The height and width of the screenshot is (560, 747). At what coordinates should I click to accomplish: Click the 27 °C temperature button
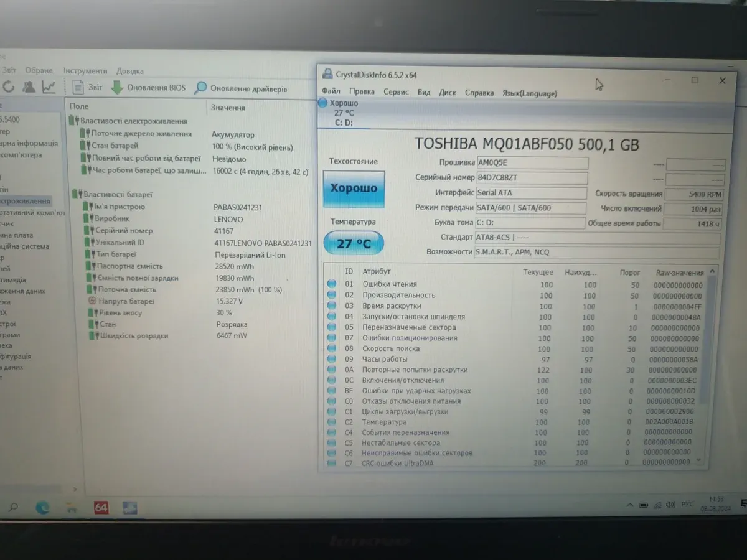click(x=353, y=243)
